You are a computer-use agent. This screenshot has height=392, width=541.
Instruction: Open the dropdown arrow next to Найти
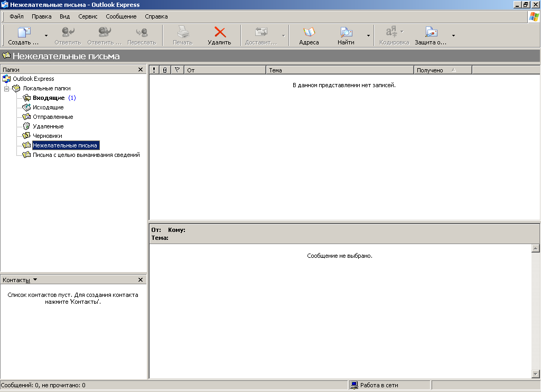pos(368,35)
